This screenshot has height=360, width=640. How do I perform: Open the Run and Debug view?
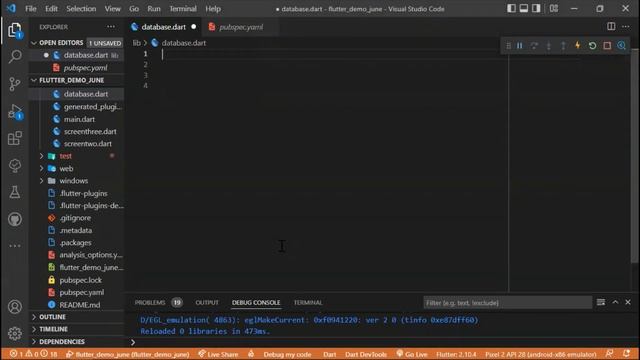[x=15, y=111]
